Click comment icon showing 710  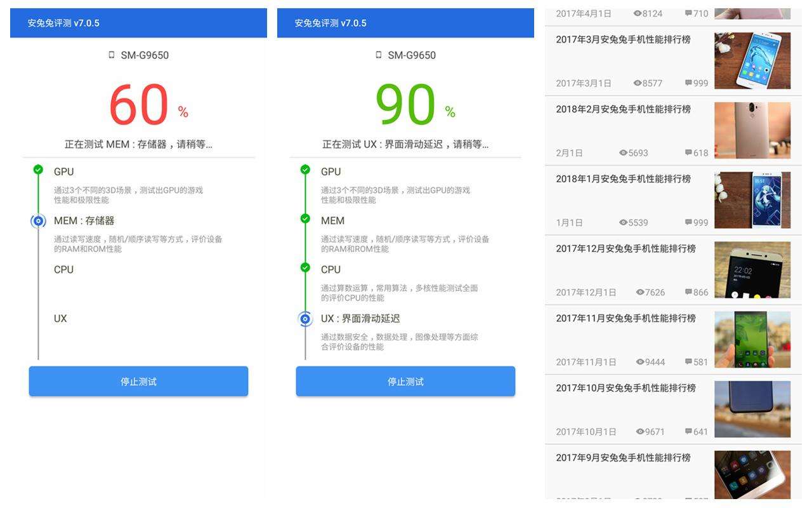click(x=688, y=13)
